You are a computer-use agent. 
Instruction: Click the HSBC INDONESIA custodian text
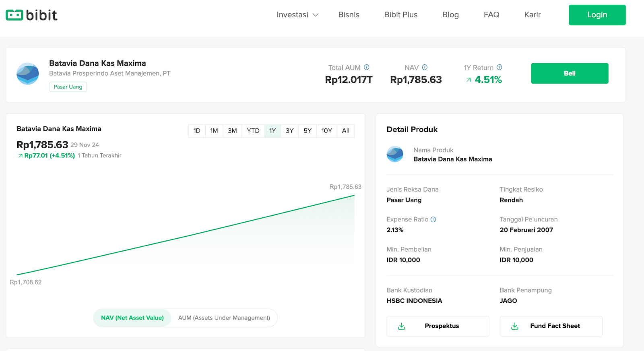point(414,301)
